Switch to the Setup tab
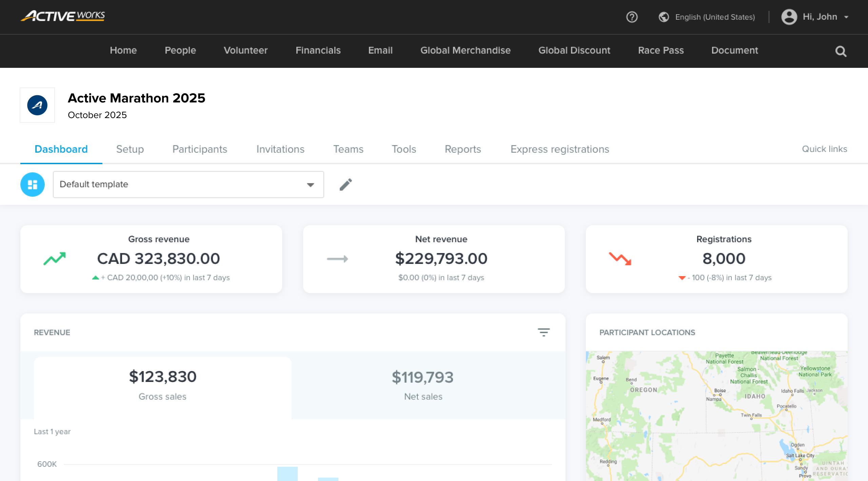Viewport: 868px width, 481px height. point(130,149)
